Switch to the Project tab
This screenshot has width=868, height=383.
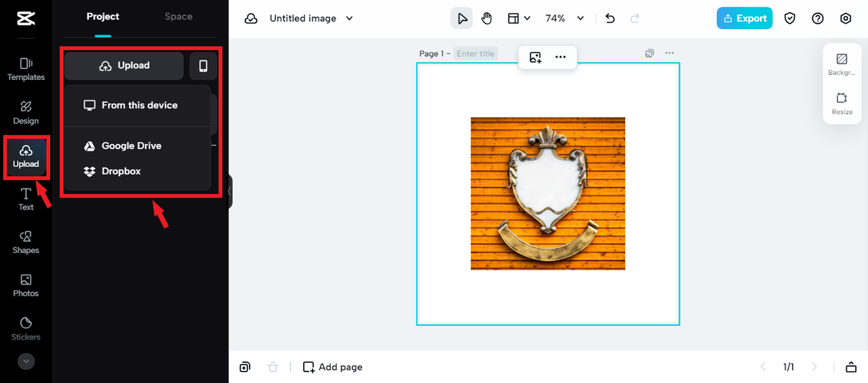103,16
